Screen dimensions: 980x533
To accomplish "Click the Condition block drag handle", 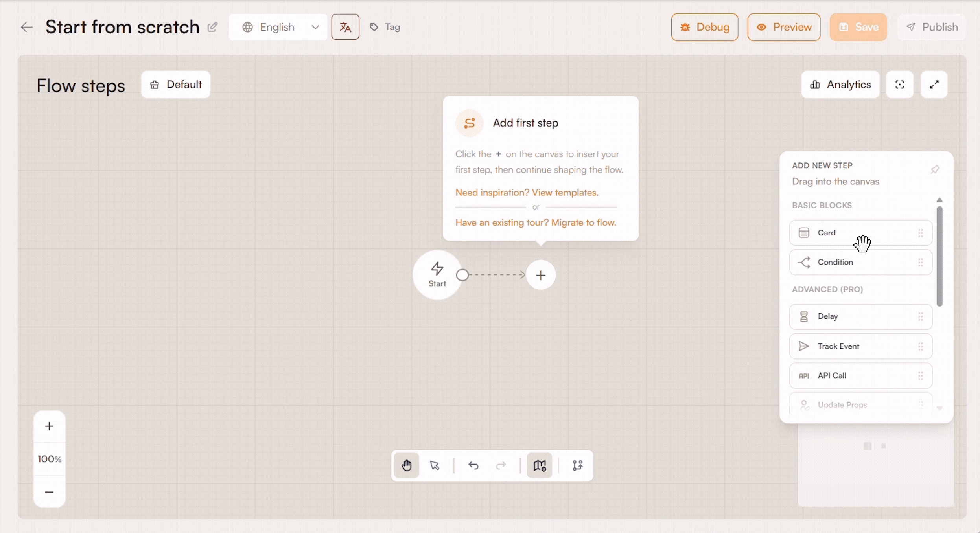I will (x=920, y=262).
